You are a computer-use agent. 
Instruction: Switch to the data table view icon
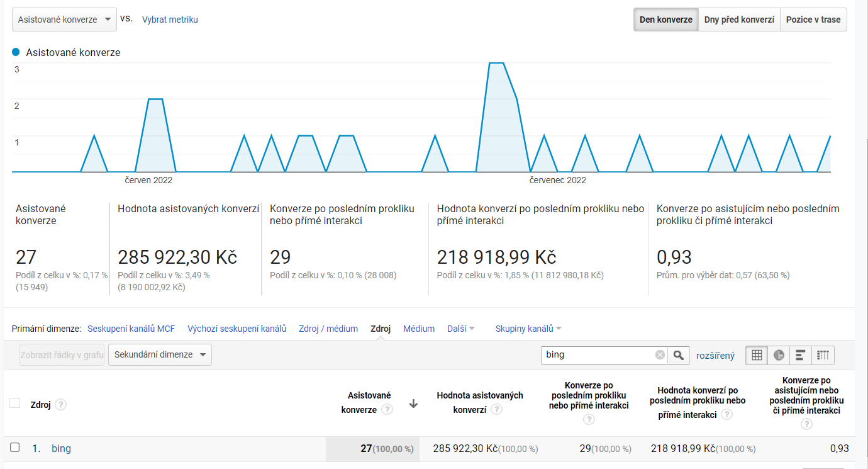coord(757,355)
